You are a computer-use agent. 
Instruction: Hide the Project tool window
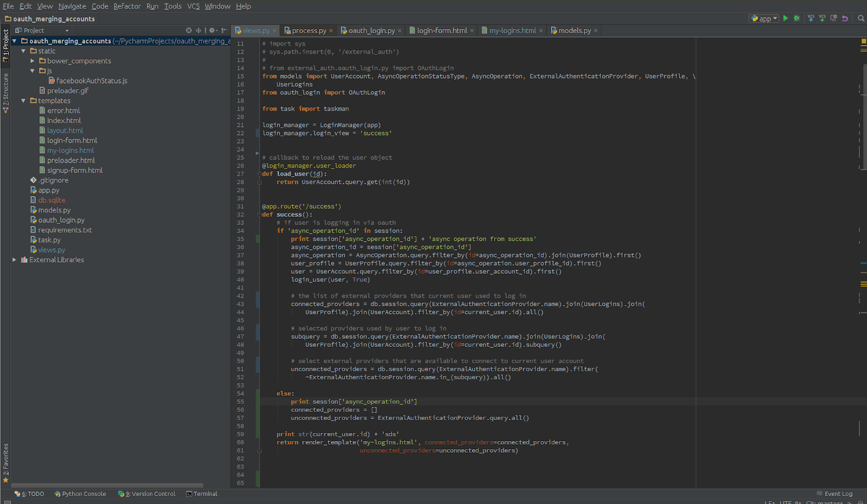pyautogui.click(x=224, y=31)
